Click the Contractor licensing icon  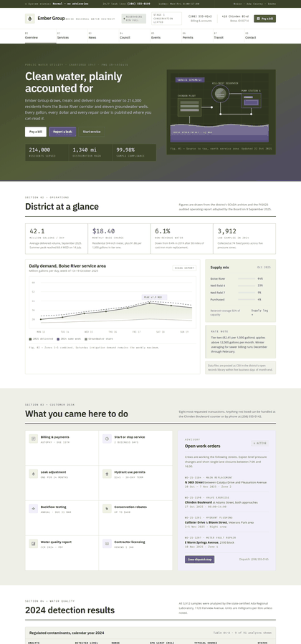click(x=107, y=543)
